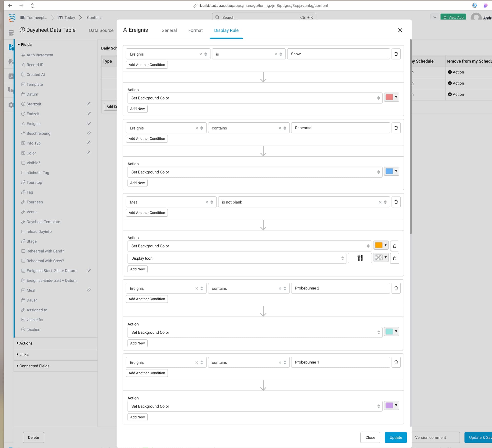
Task: Clear the Ereignis field in the Probebühne 1 rule
Action: pos(197,363)
